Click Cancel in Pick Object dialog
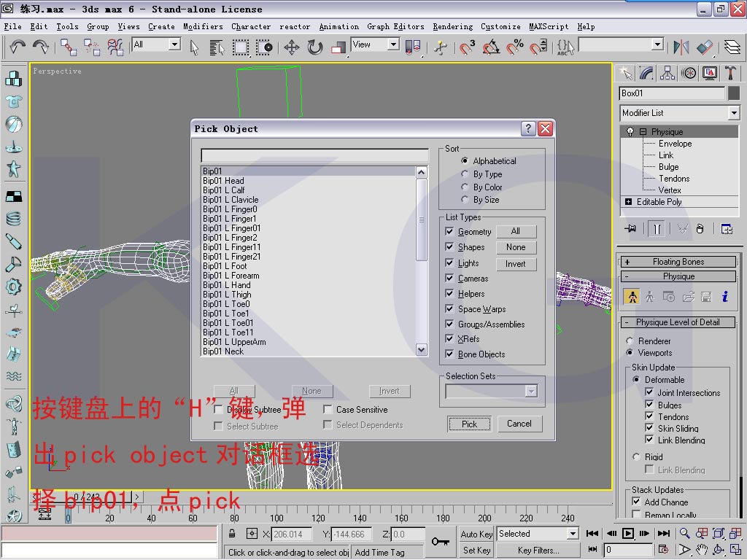 (x=519, y=424)
